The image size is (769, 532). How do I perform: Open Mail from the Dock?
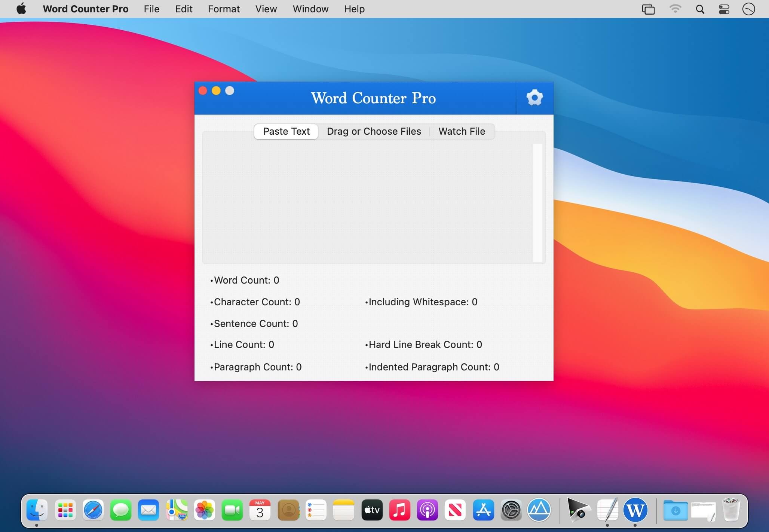click(148, 510)
